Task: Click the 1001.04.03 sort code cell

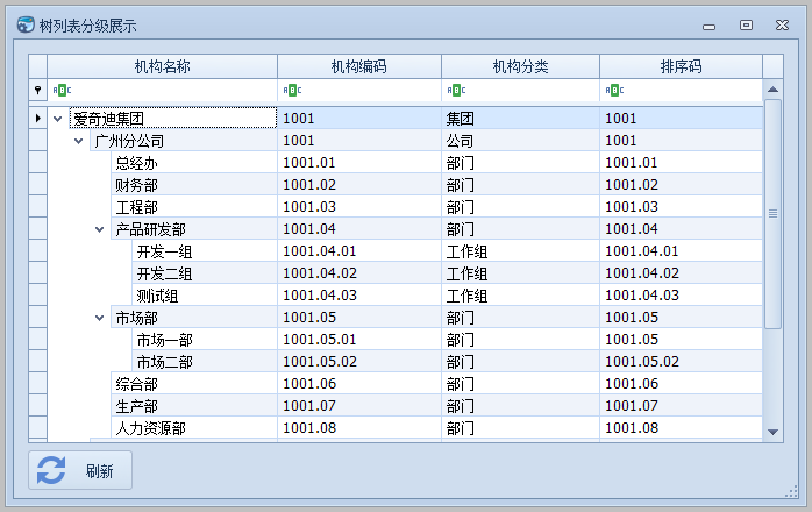Action: tap(681, 296)
